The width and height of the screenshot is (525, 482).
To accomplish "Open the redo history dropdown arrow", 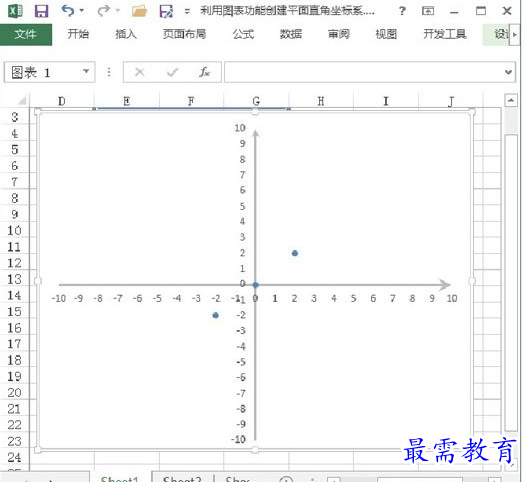I will point(118,11).
